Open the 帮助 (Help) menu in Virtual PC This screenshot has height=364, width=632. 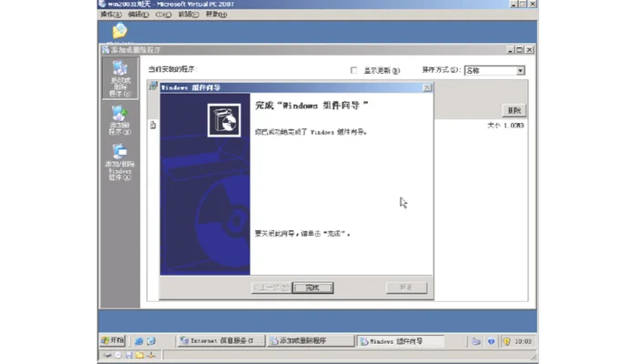(x=216, y=15)
